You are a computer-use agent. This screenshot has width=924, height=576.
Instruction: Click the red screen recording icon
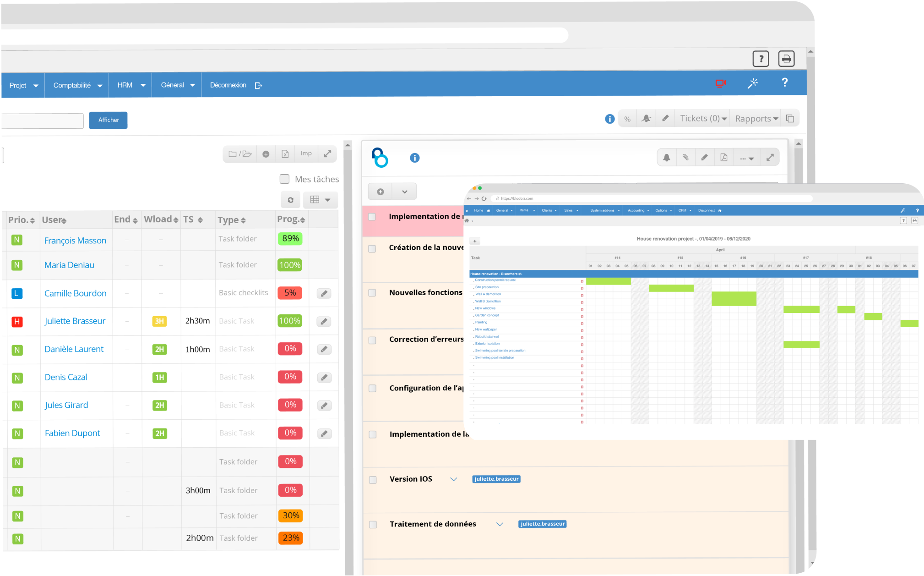coord(721,83)
